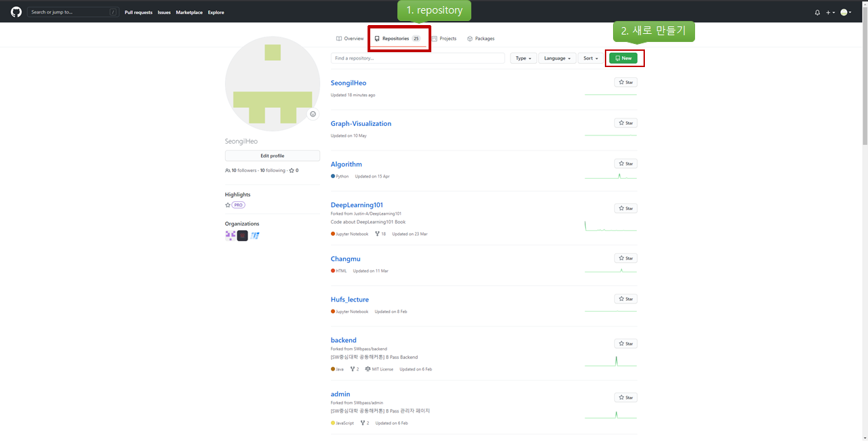This screenshot has width=868, height=441.
Task: Open the 10 following link
Action: pos(273,171)
